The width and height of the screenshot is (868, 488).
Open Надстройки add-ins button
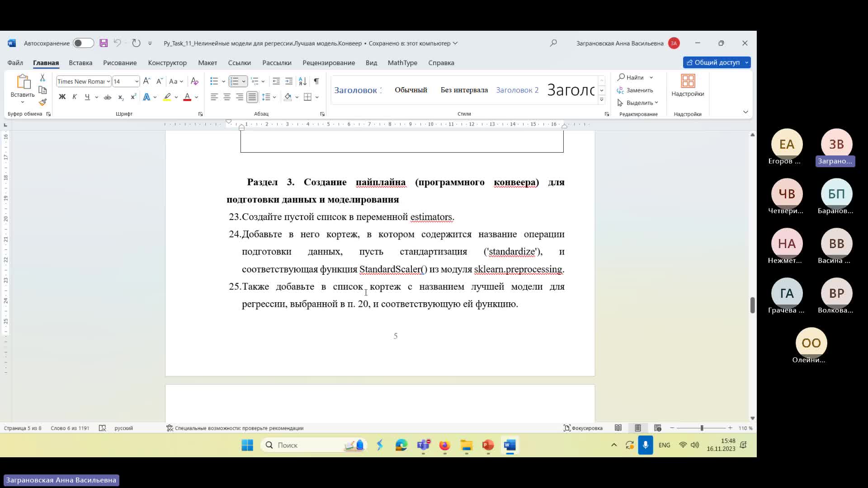(688, 86)
